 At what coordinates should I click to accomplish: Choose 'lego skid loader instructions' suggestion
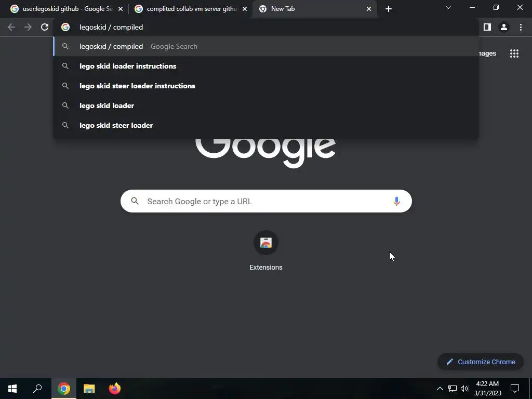point(266,66)
